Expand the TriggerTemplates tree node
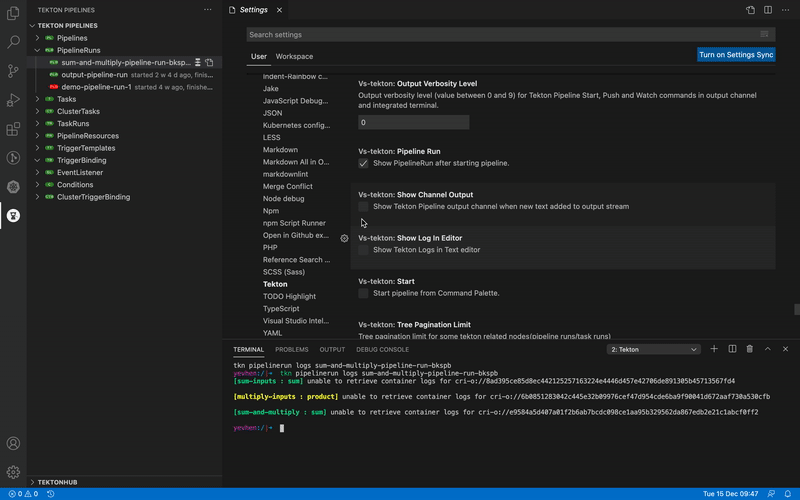 37,148
